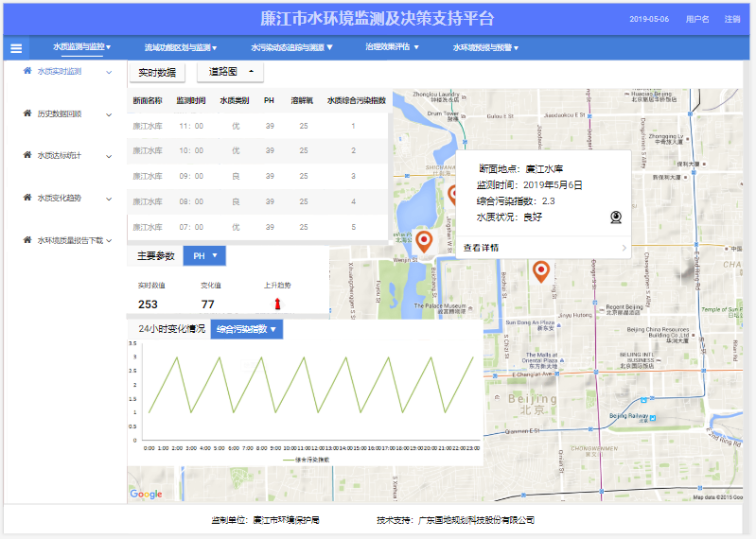The width and height of the screenshot is (756, 539).
Task: Select the map pin below the popup
Action: (541, 271)
